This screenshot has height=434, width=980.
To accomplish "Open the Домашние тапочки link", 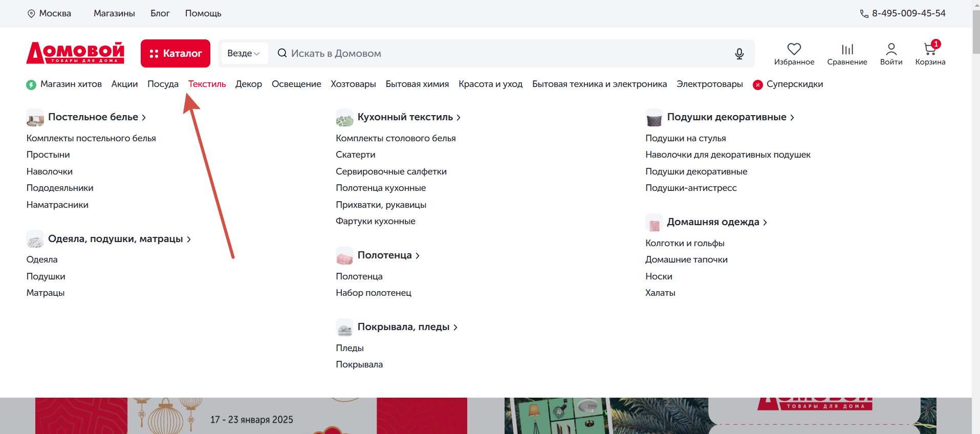I will [x=686, y=259].
